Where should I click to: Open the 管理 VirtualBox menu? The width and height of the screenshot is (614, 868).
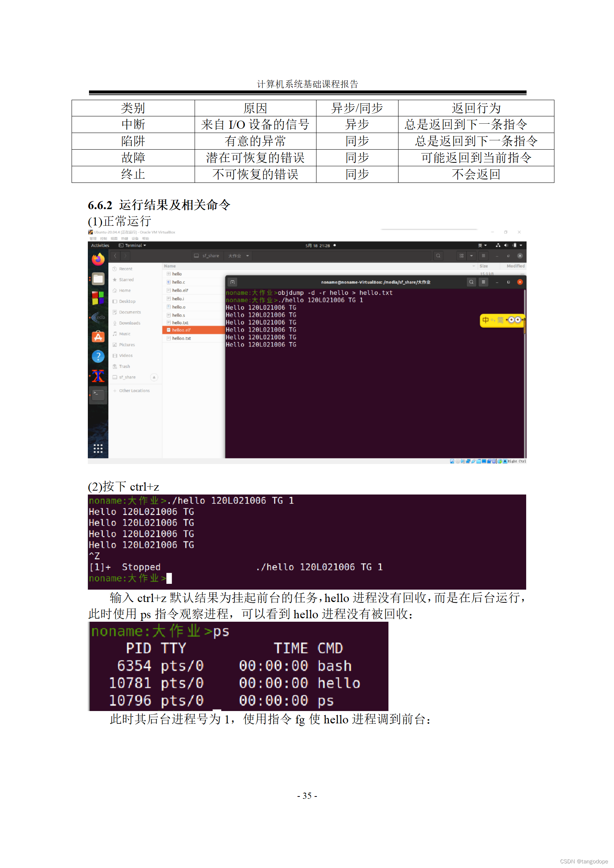click(x=93, y=239)
